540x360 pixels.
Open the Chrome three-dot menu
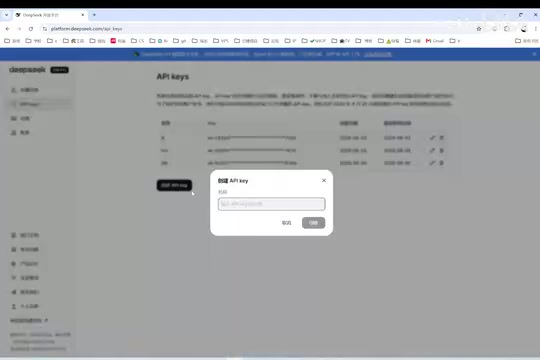(x=536, y=29)
